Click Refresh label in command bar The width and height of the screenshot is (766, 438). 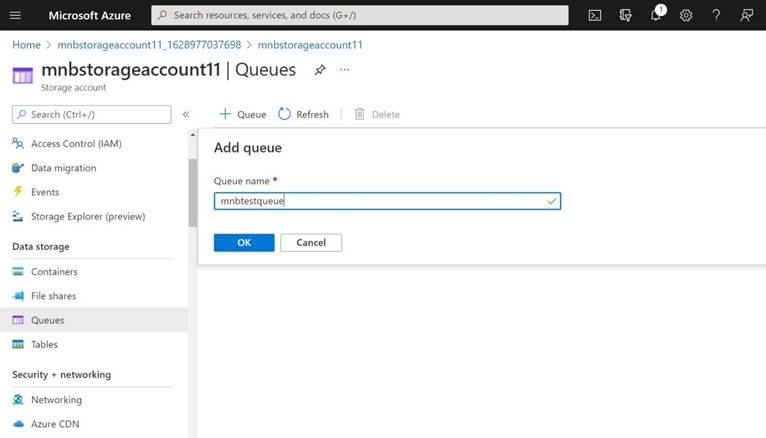312,115
